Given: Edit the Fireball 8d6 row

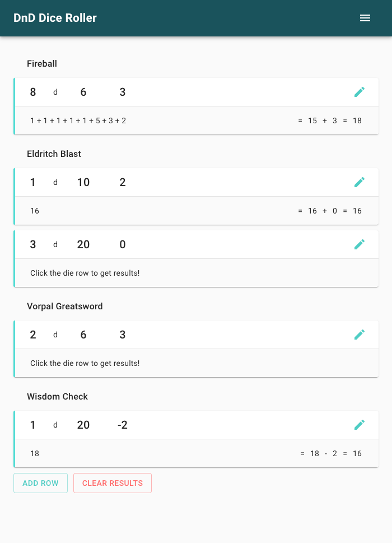Looking at the screenshot, I should (x=360, y=92).
